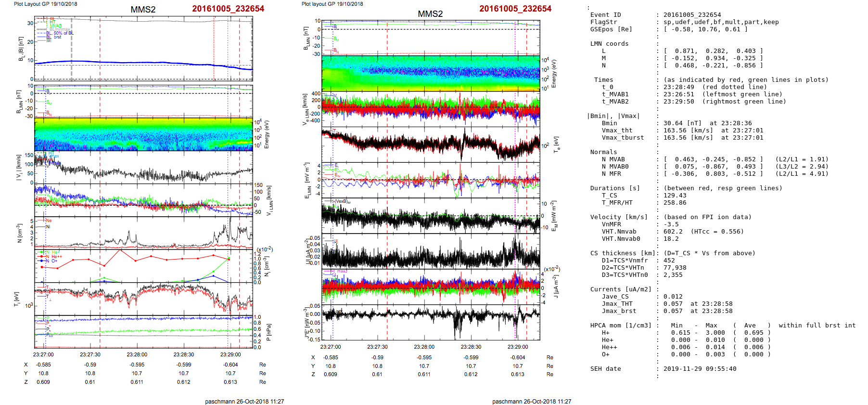Click the LMN coords heading

[609, 44]
